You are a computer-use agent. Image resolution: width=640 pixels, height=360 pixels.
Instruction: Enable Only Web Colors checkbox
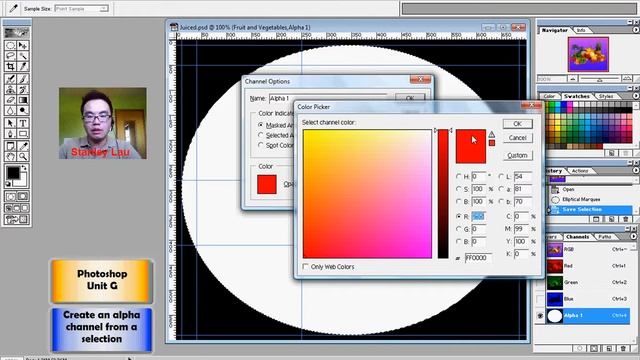coord(305,267)
